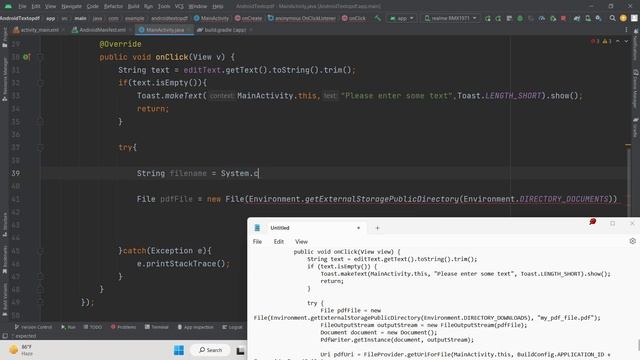Open the realme RMX1971 device dropdown

point(451,18)
